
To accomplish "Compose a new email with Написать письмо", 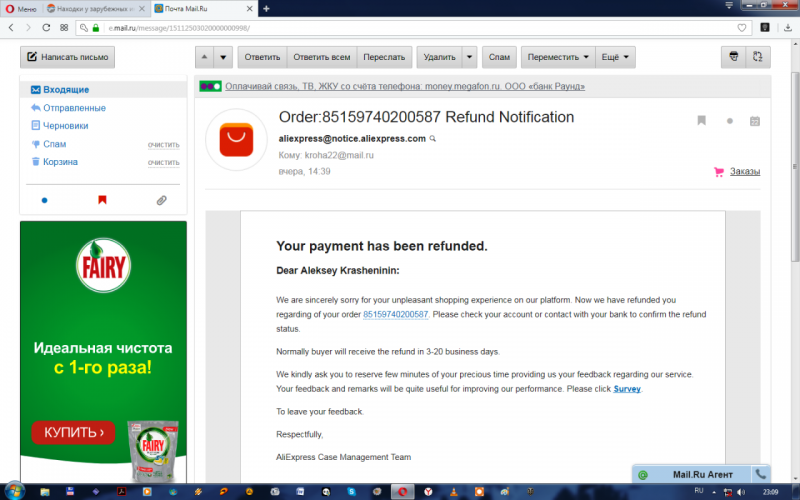I will (67, 57).
